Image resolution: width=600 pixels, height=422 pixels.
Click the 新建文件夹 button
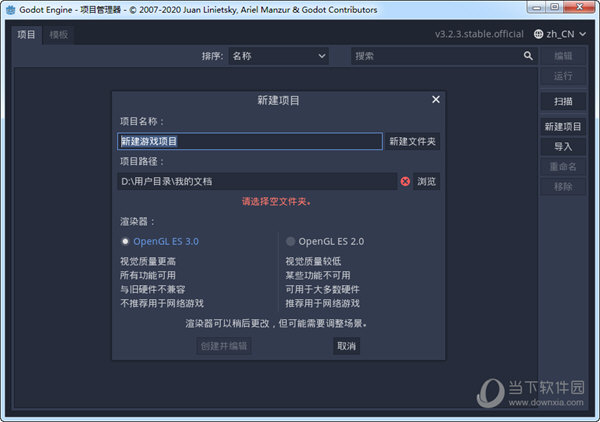(x=412, y=142)
